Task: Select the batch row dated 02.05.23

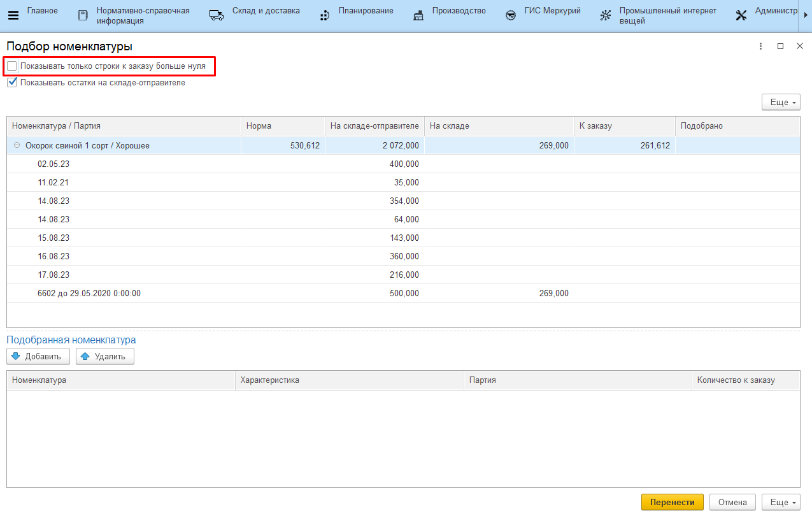Action: coord(53,164)
